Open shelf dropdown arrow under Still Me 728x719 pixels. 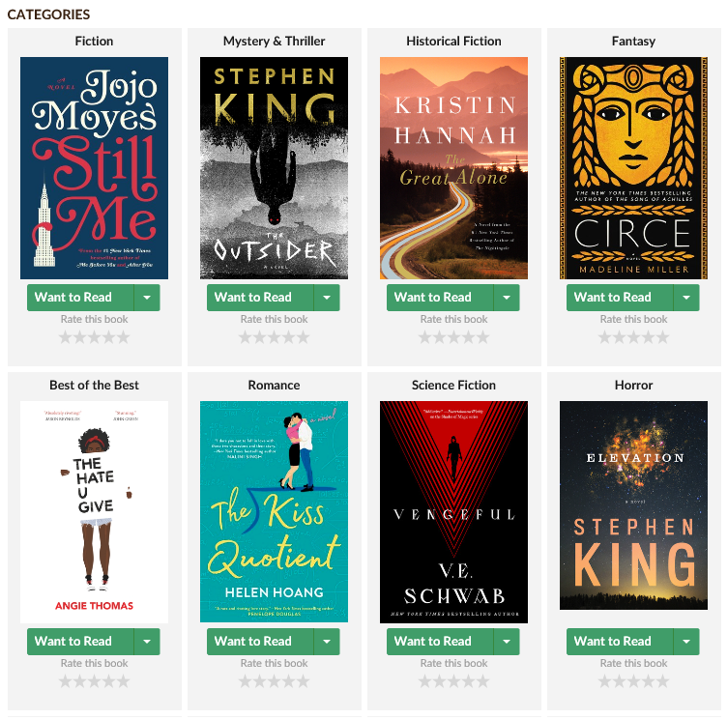click(x=147, y=298)
